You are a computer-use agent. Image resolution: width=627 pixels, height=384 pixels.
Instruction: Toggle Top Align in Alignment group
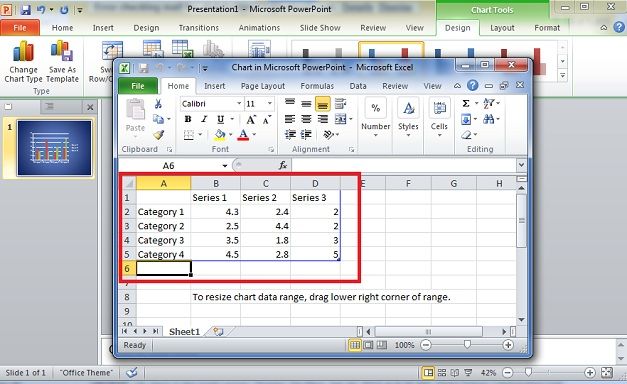[290, 103]
